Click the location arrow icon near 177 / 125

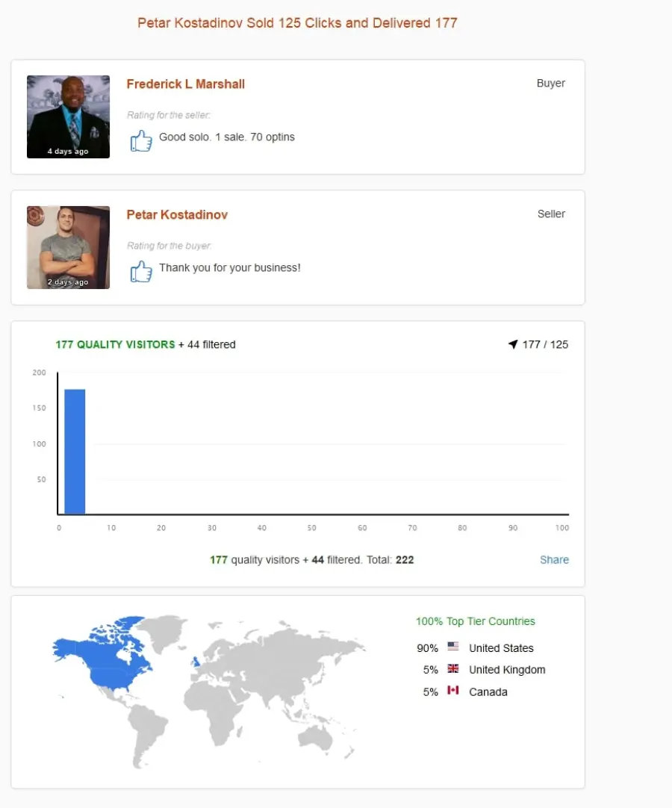pos(513,344)
